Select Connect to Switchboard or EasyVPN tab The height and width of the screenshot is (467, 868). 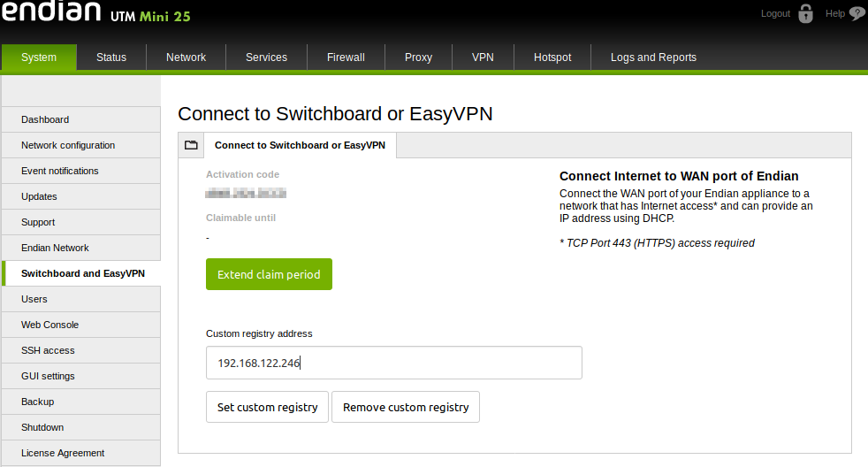click(300, 145)
